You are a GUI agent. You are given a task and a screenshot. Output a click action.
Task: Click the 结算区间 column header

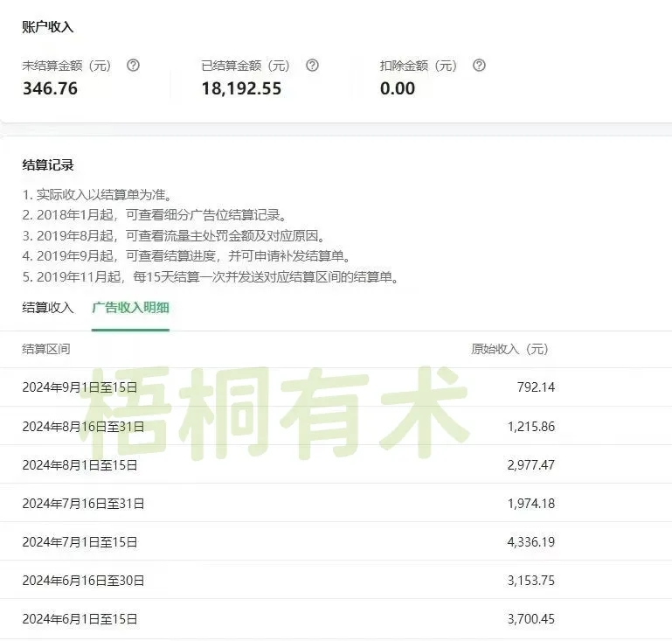(45, 349)
